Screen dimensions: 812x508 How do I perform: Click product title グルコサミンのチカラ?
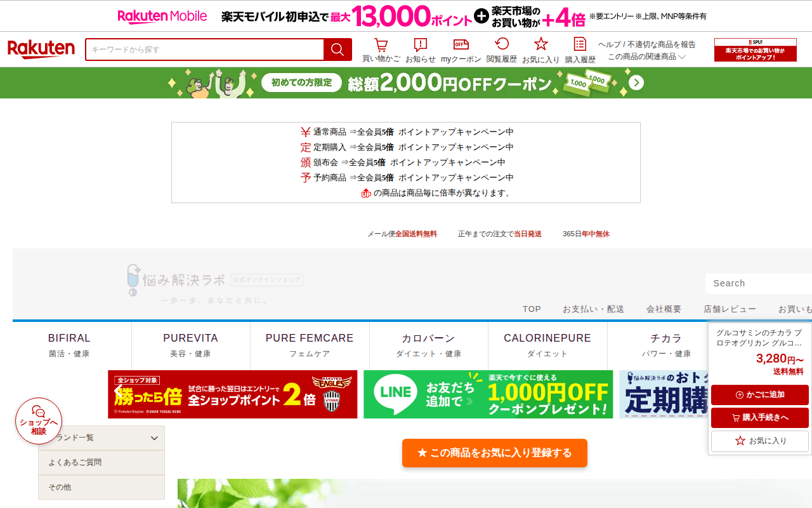click(759, 338)
